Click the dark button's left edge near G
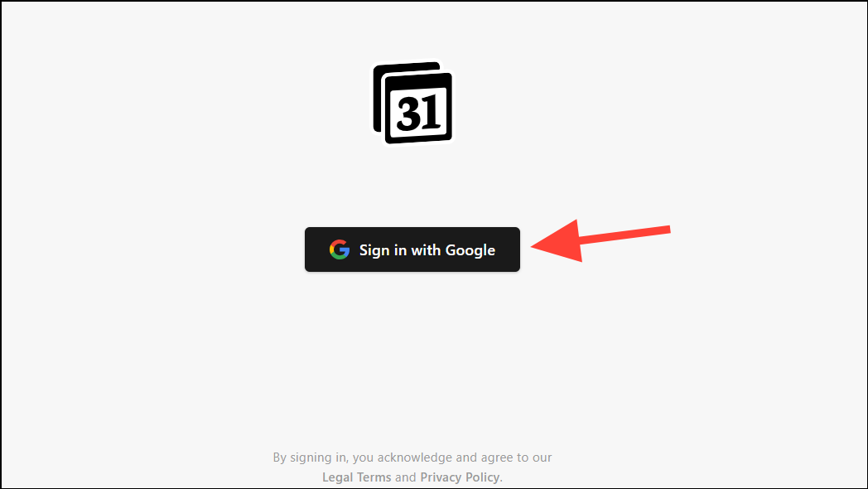 (x=310, y=249)
